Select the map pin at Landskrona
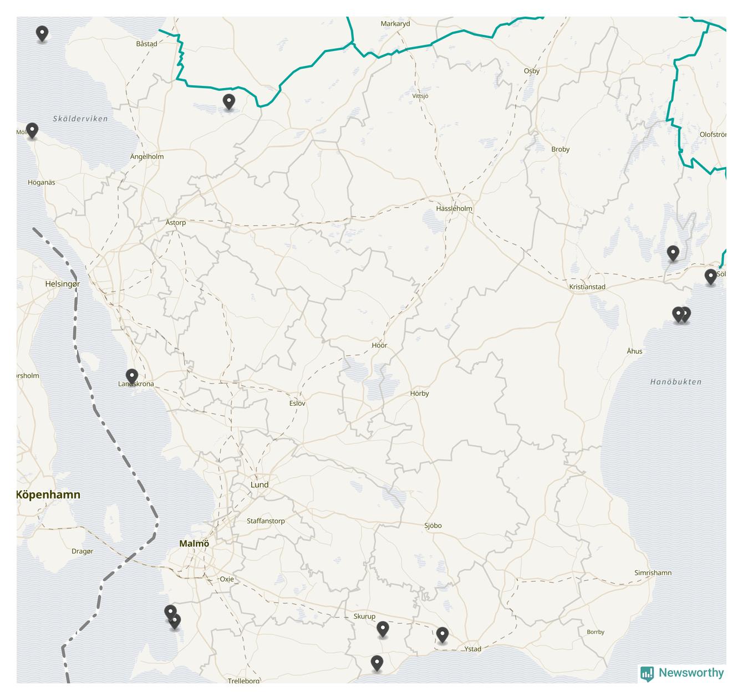The image size is (743, 700). pos(131,377)
